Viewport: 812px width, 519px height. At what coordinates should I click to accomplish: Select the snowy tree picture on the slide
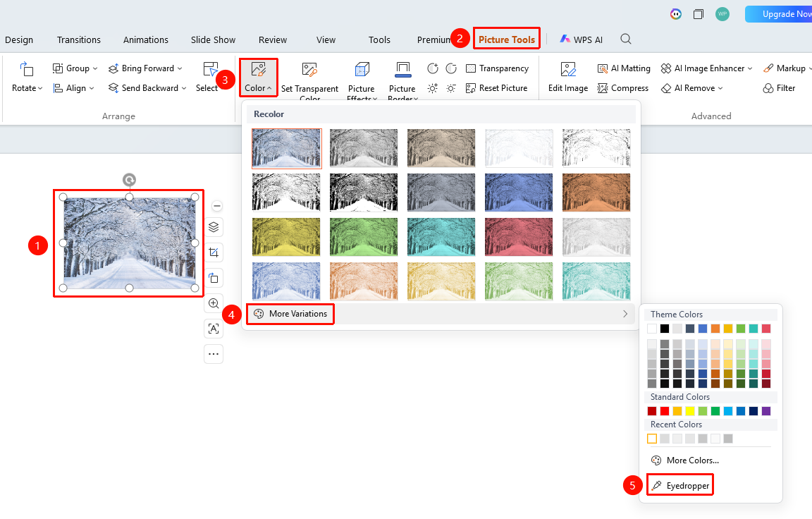click(129, 243)
